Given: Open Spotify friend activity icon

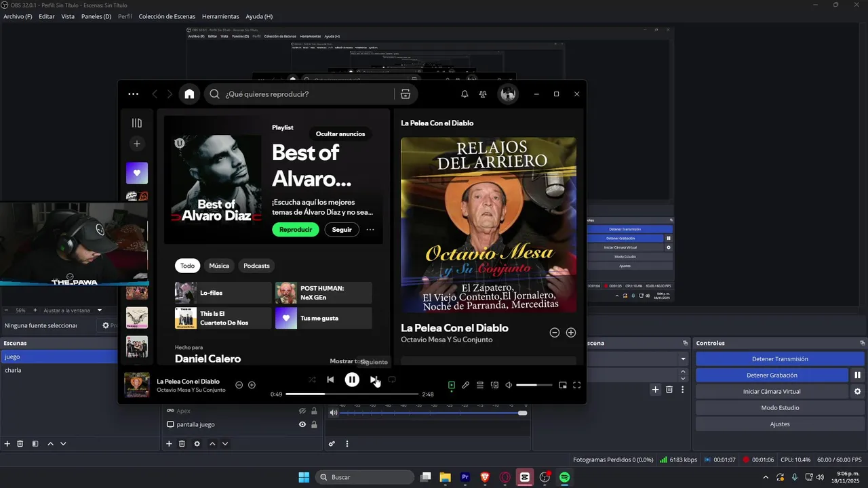Looking at the screenshot, I should [x=483, y=94].
